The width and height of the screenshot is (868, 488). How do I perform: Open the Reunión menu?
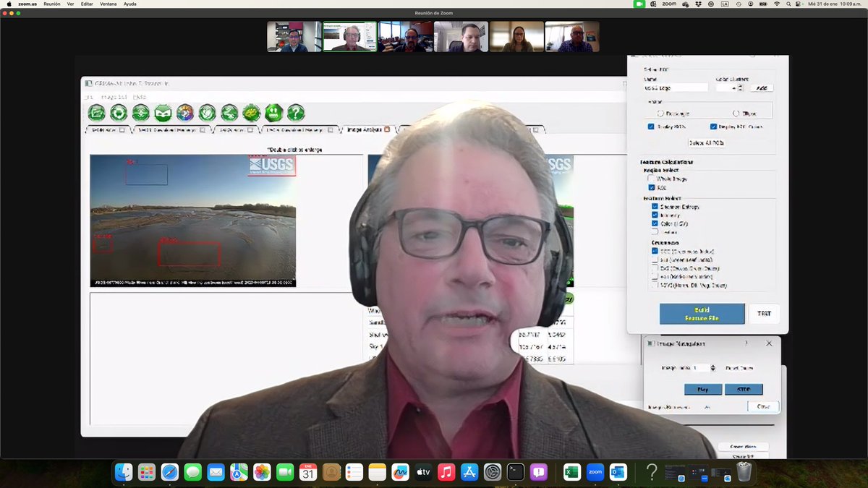click(52, 4)
